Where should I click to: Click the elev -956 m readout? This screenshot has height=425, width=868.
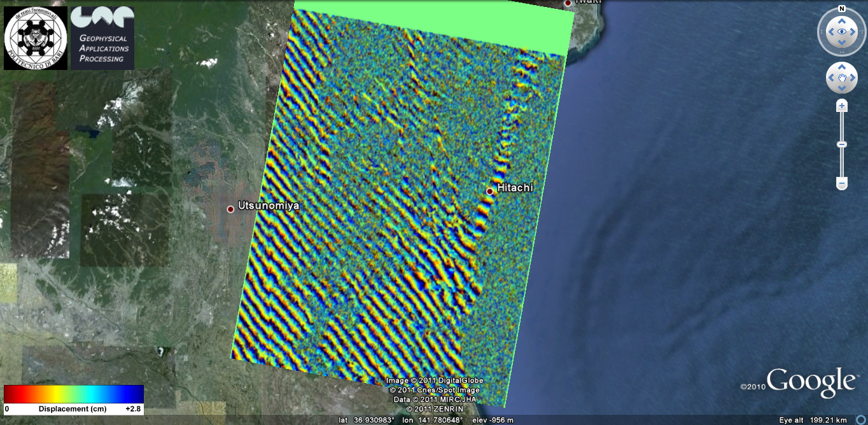493,420
